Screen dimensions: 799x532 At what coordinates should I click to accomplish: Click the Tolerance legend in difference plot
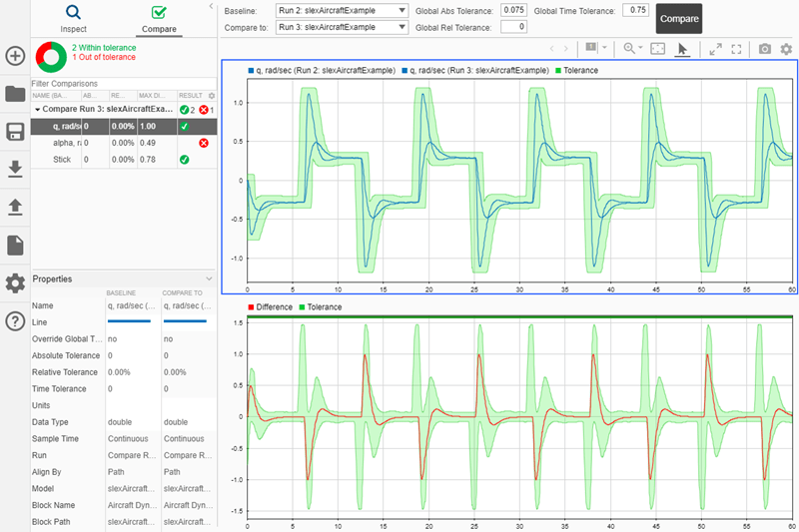320,307
